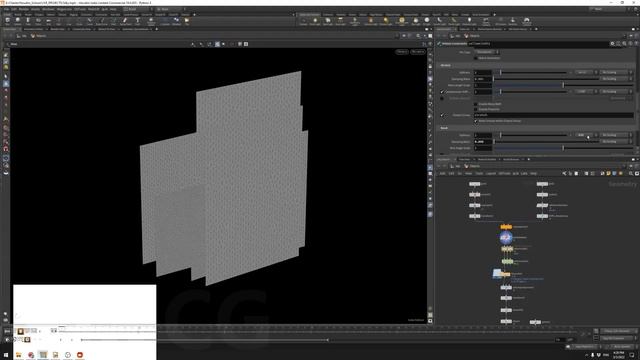Screen dimensions: 640x360
Task: Select the round blue solver node icon
Action: pyautogui.click(x=506, y=237)
